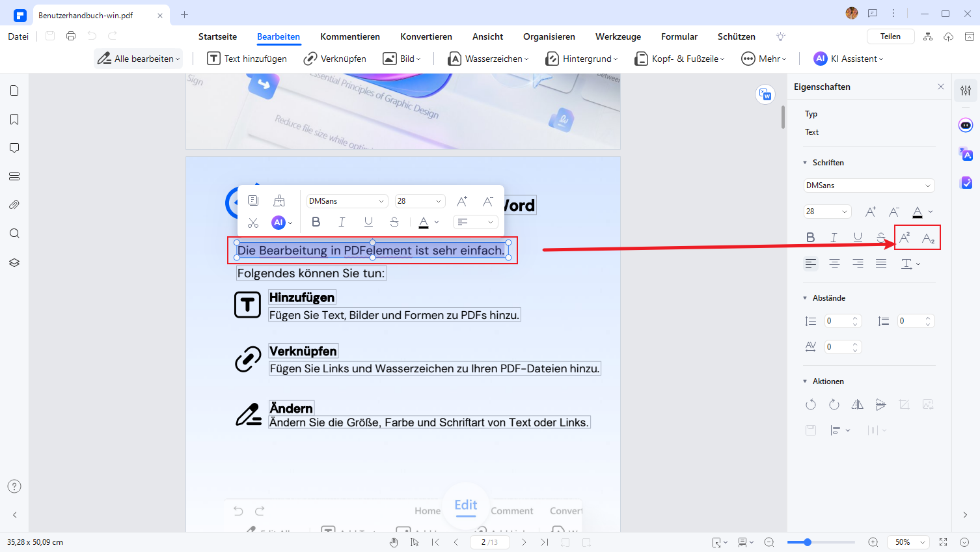Toggle underline in Eigenschaften panel
This screenshot has width=980, height=552.
[x=858, y=238]
